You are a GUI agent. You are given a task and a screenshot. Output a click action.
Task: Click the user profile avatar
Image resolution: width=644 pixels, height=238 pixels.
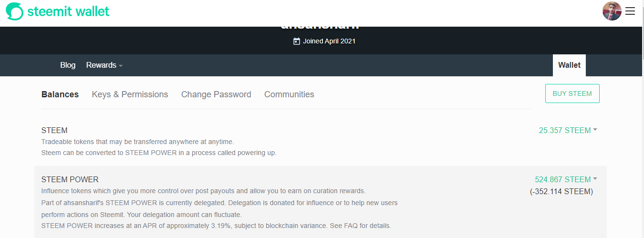point(612,11)
